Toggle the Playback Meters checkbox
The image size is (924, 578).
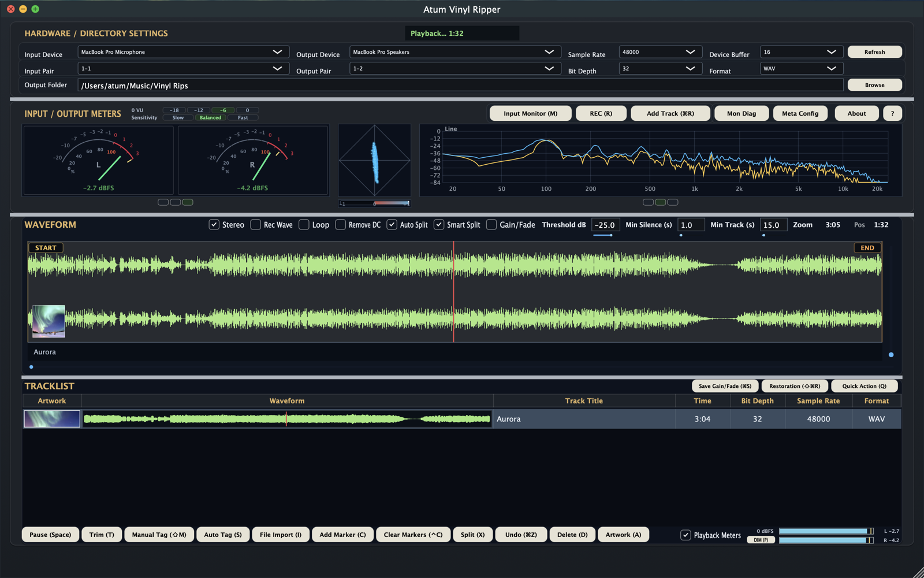click(686, 535)
